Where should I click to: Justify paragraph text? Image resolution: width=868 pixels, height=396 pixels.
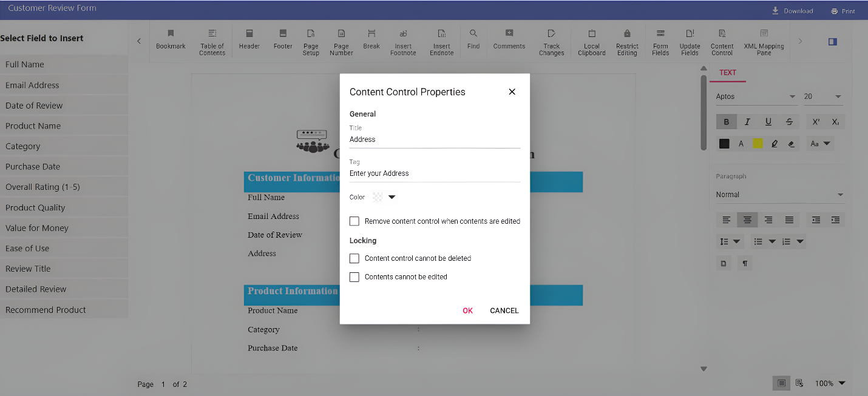pyautogui.click(x=789, y=220)
